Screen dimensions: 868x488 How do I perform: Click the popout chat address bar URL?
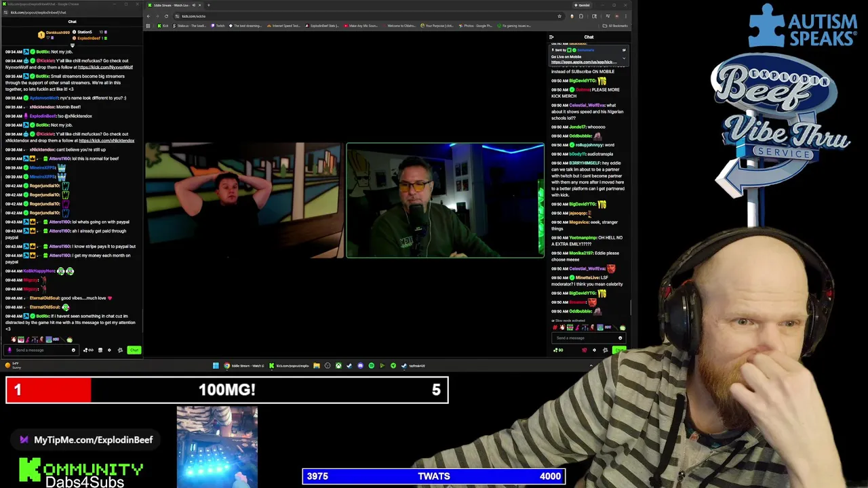coord(38,12)
